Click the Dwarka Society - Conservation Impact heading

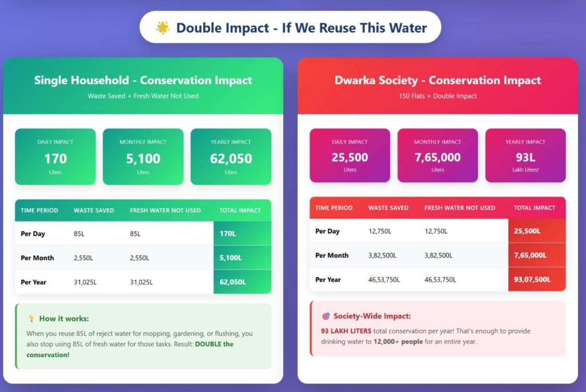pyautogui.click(x=438, y=81)
